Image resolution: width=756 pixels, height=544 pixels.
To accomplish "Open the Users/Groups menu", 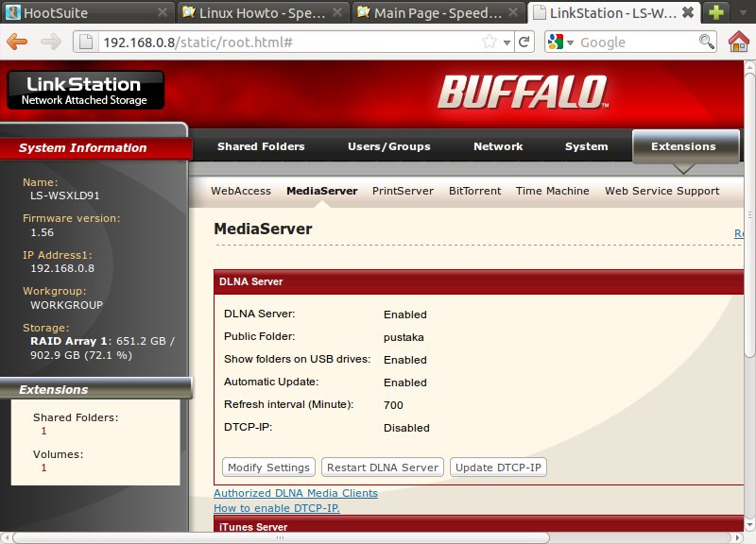I will pyautogui.click(x=389, y=146).
